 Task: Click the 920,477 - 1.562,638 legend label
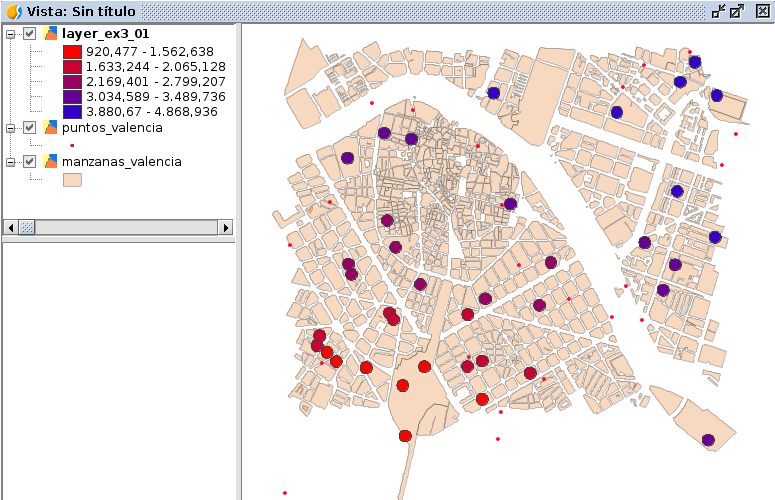pos(150,51)
